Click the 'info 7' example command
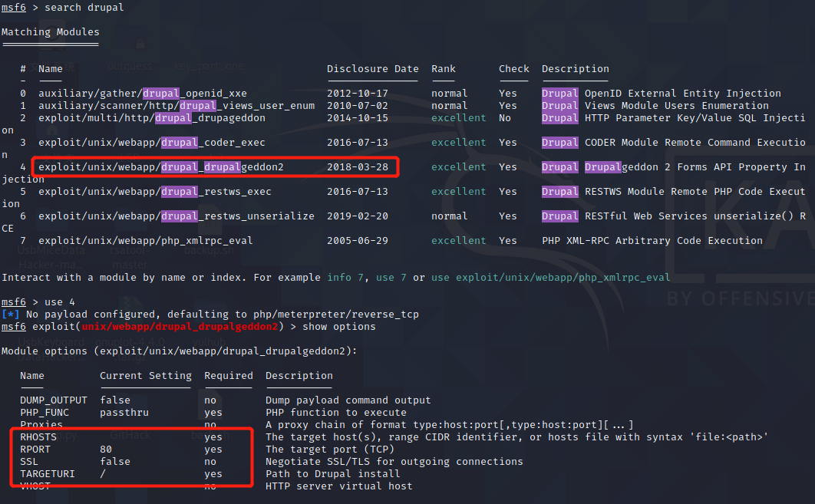The image size is (815, 504). coord(345,278)
